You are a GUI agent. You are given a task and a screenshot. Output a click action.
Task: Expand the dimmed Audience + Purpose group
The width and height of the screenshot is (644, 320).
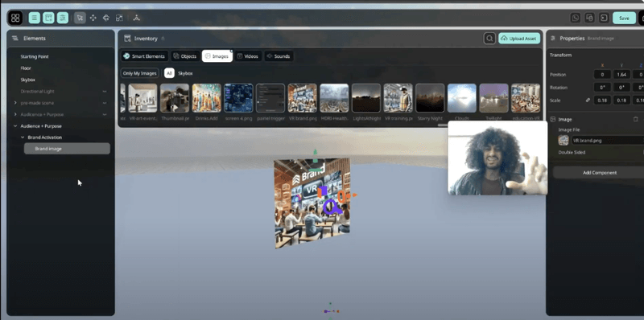tap(15, 114)
